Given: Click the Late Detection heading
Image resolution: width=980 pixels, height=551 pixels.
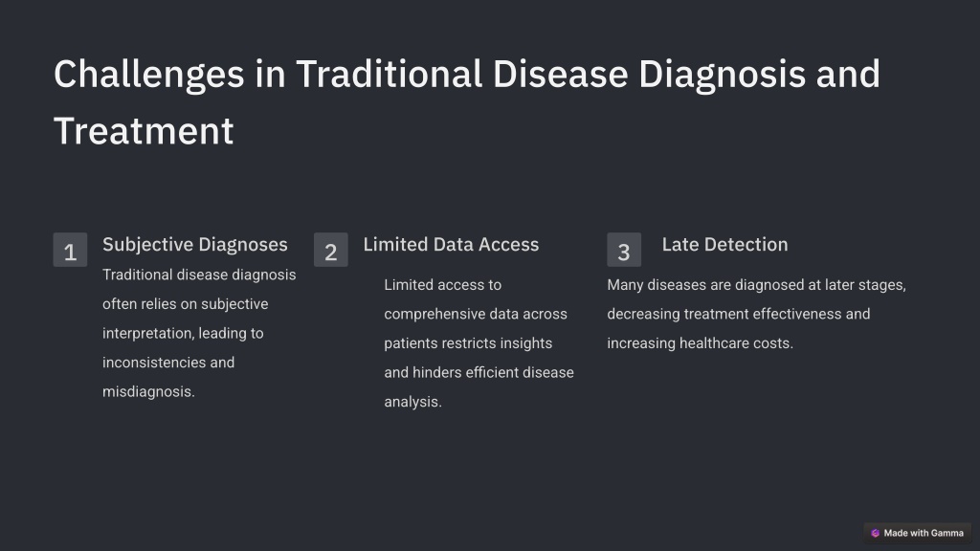Looking at the screenshot, I should coord(725,244).
